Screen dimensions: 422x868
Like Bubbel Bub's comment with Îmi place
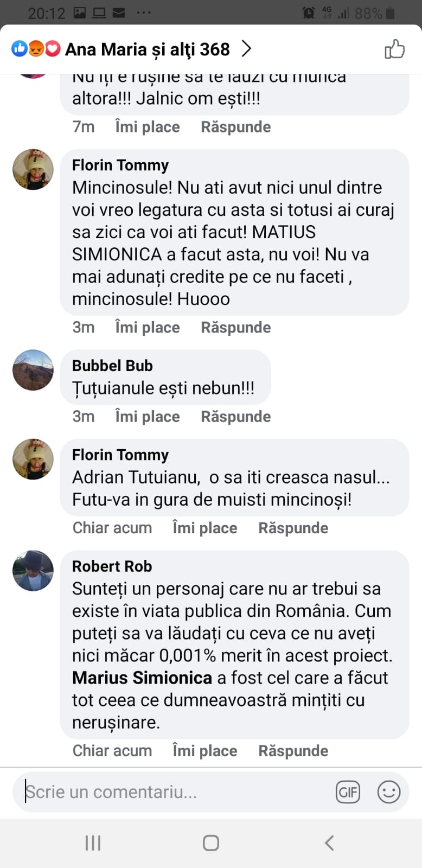147,417
